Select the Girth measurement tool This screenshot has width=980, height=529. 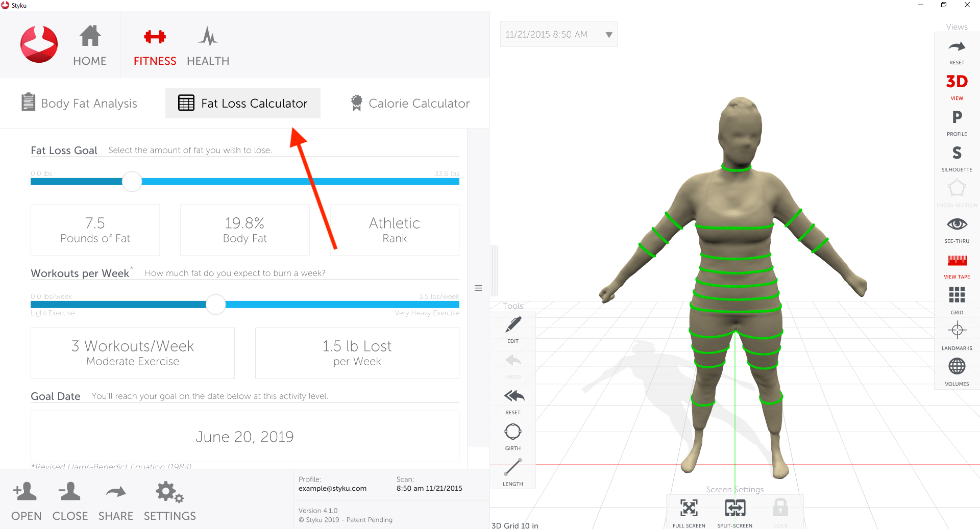point(512,436)
